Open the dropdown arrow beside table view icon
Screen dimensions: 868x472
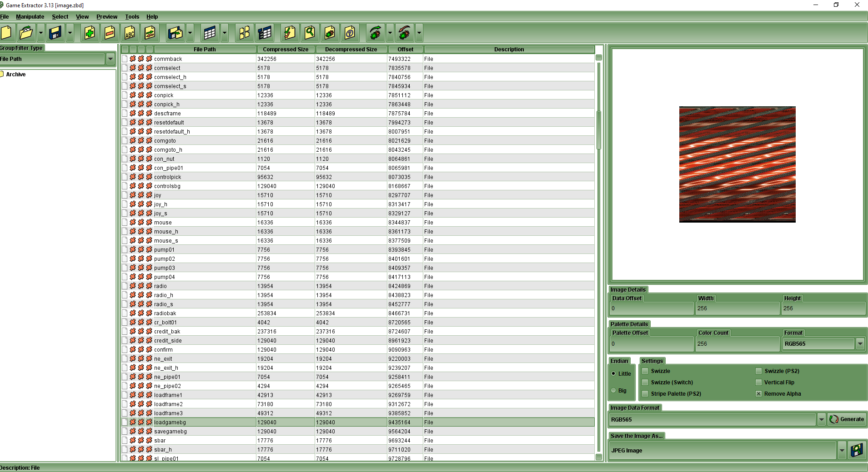pos(224,33)
